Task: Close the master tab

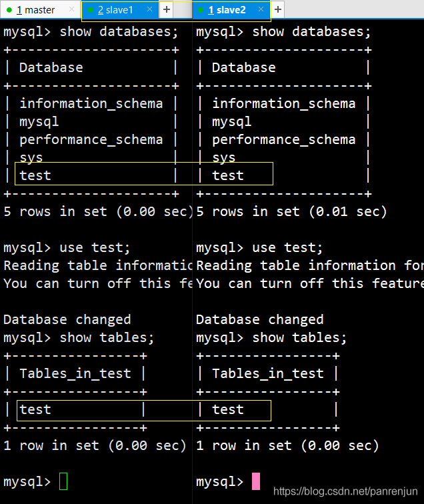Action: 72,9
